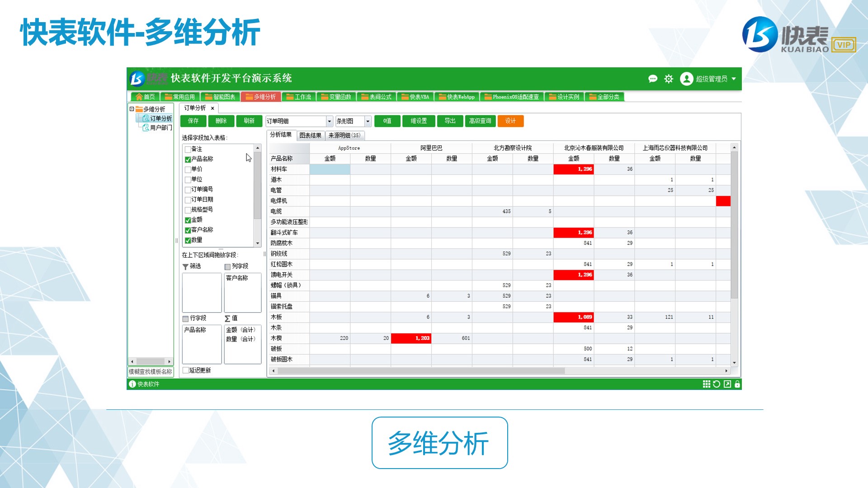Select 金额（合计） in the values box

click(x=241, y=330)
